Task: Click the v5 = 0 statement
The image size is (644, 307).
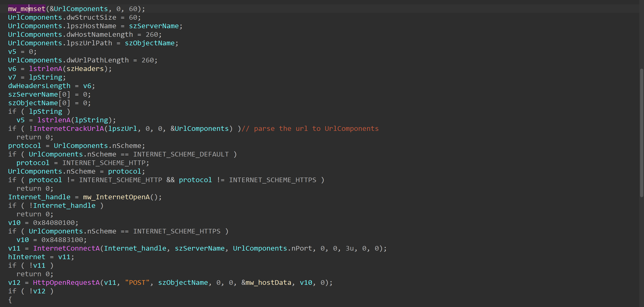Action: click(22, 52)
